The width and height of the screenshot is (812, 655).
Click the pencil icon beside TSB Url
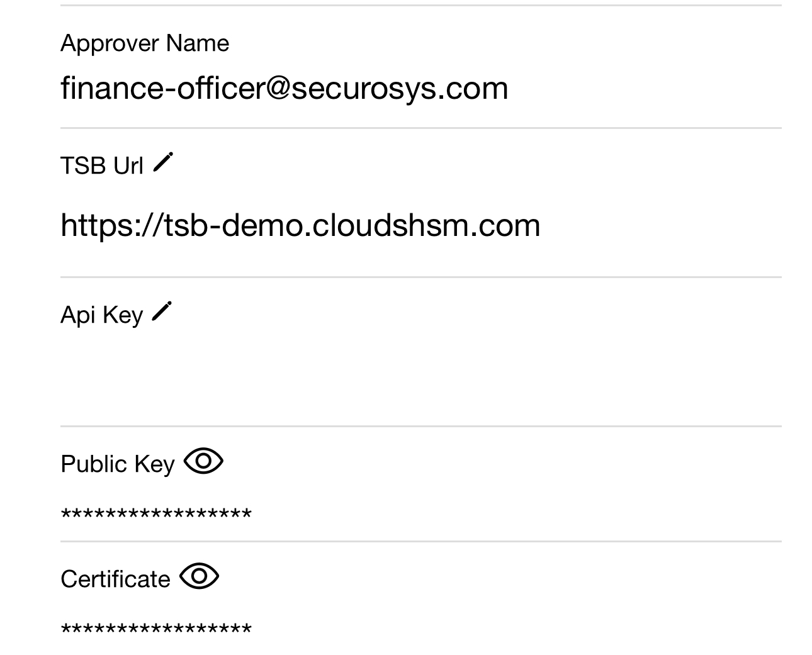point(163,162)
